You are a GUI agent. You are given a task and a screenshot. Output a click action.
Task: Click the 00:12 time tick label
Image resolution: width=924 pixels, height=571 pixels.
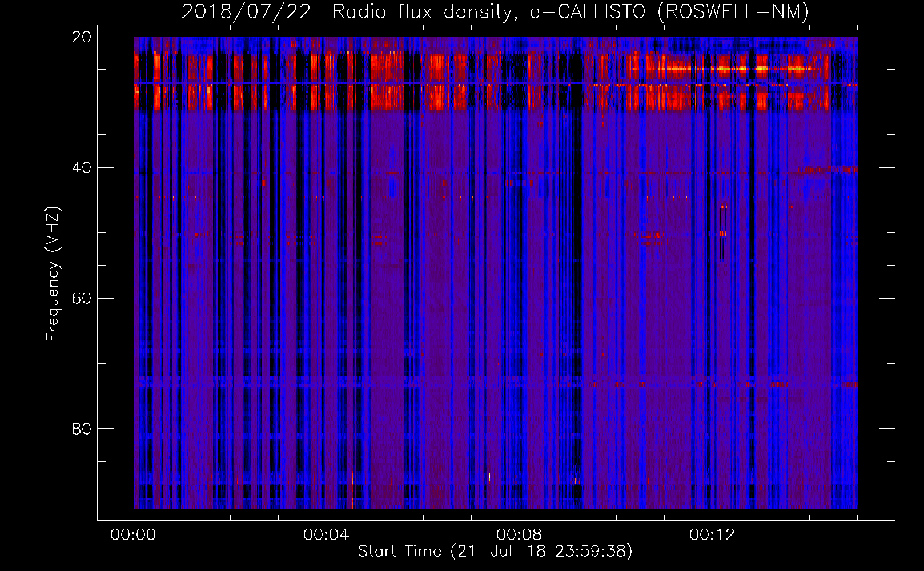[712, 535]
